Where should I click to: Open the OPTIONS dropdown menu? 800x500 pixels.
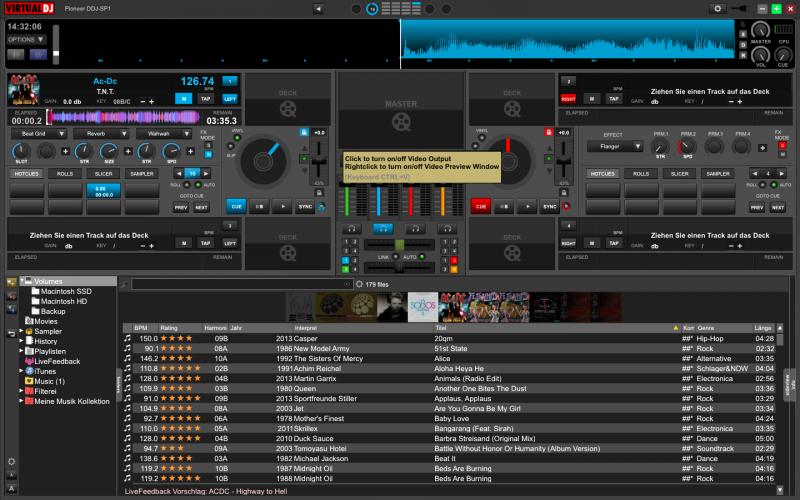(x=27, y=39)
